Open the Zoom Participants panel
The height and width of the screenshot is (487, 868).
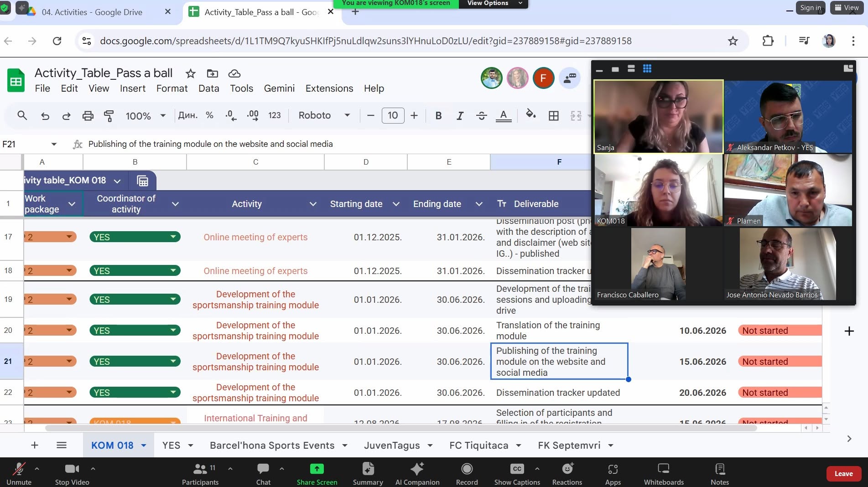click(200, 474)
